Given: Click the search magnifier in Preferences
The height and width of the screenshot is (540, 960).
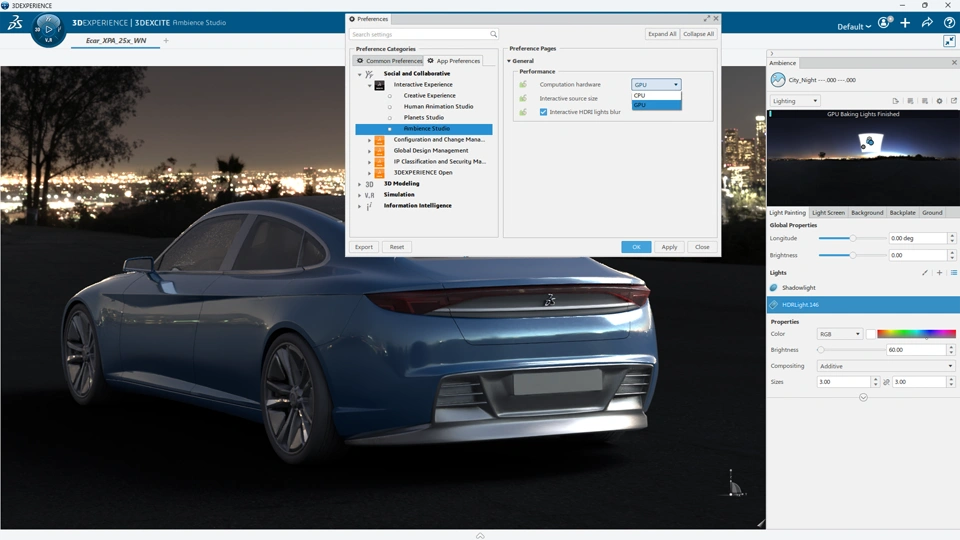Looking at the screenshot, I should pyautogui.click(x=493, y=34).
